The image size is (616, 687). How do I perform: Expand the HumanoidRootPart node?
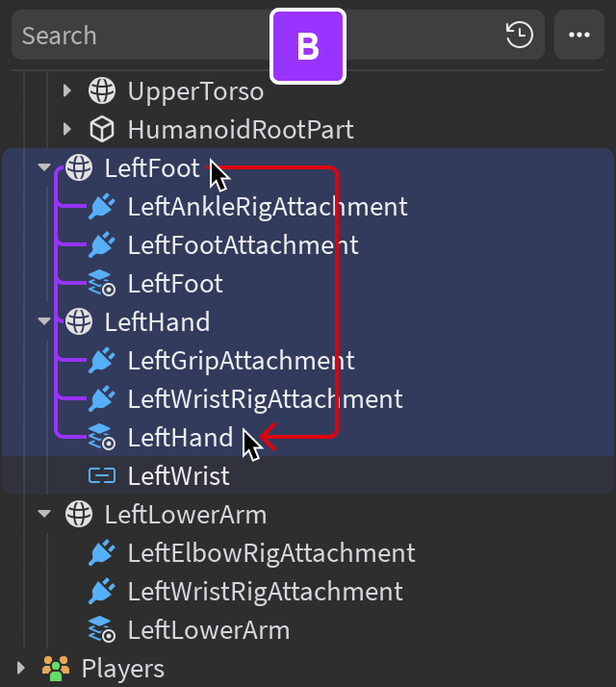66,129
